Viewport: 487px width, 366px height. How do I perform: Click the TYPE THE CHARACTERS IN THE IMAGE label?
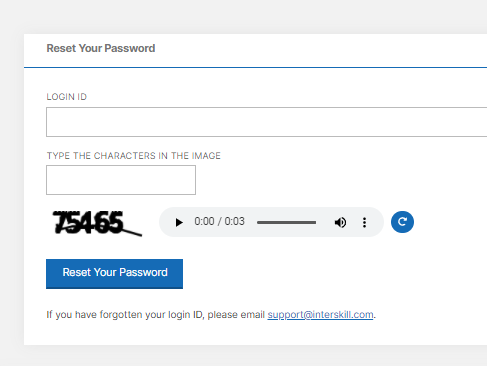[134, 156]
